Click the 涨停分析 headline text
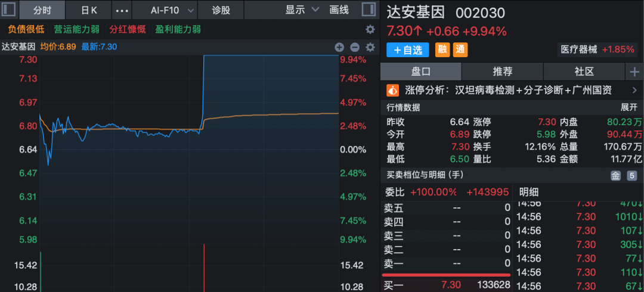The image size is (644, 292). [509, 90]
